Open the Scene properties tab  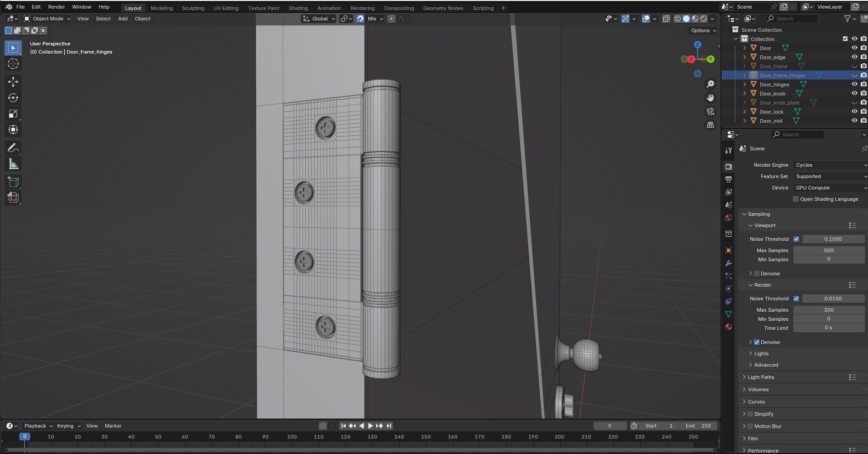(x=729, y=205)
